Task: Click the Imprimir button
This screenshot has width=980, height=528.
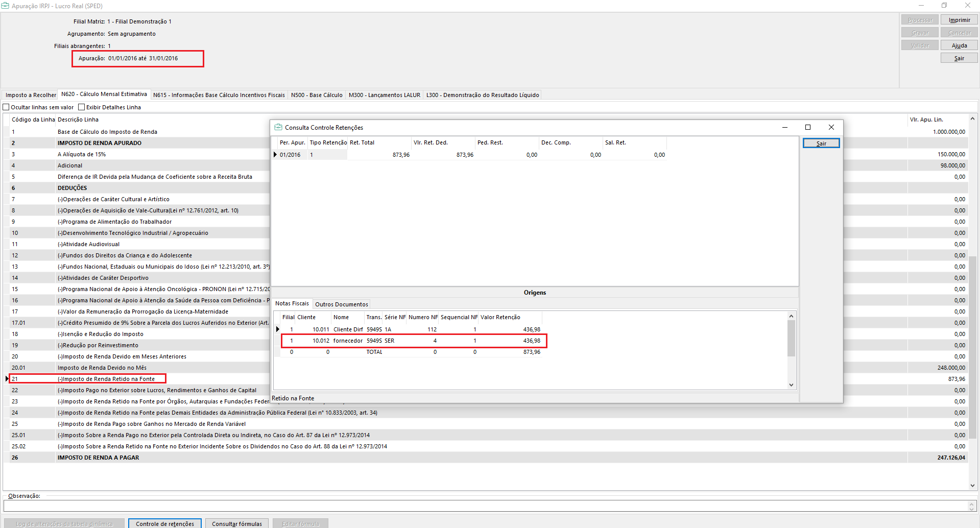Action: [959, 20]
